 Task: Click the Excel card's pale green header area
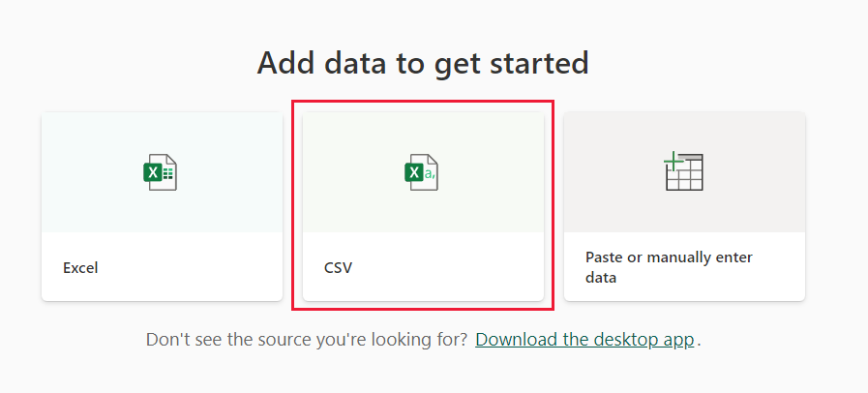click(97, 145)
